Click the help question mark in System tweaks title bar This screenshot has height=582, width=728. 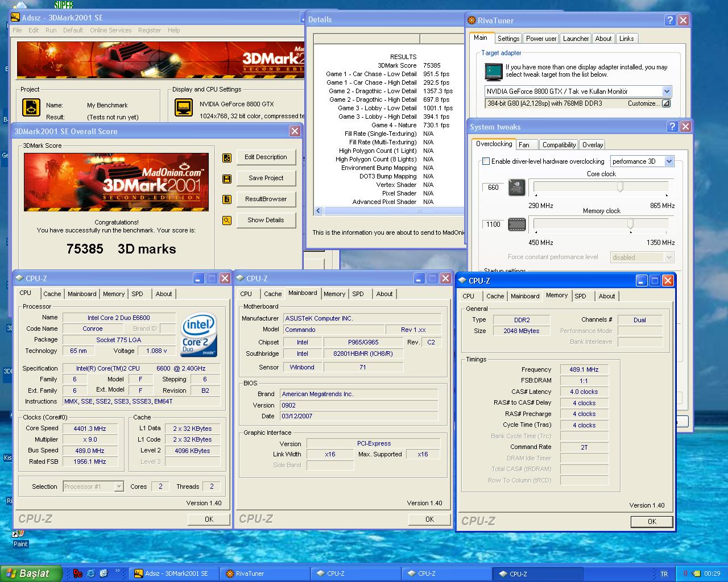click(x=672, y=127)
